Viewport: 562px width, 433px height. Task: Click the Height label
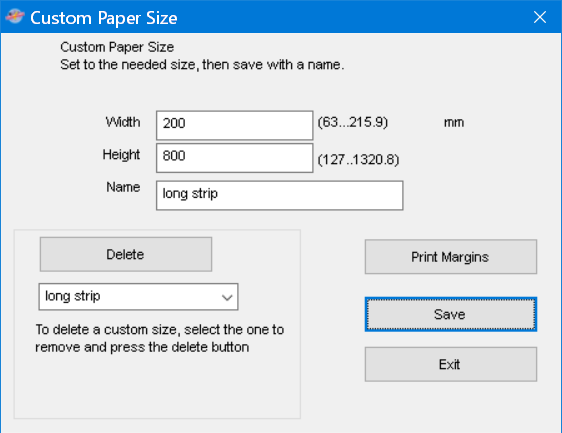tap(121, 154)
